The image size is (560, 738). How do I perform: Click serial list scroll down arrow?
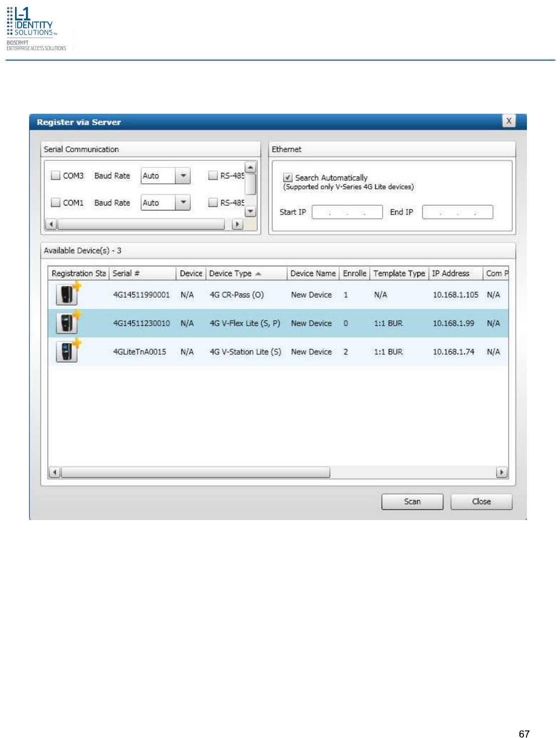[250, 211]
